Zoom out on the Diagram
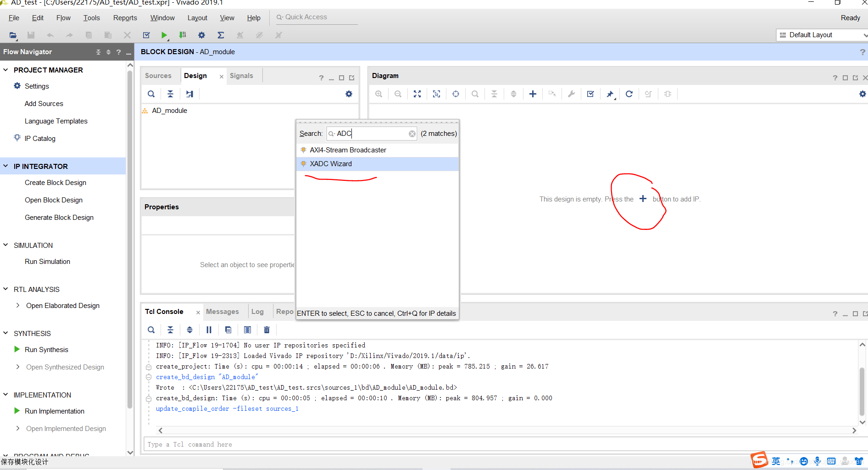 (x=398, y=94)
